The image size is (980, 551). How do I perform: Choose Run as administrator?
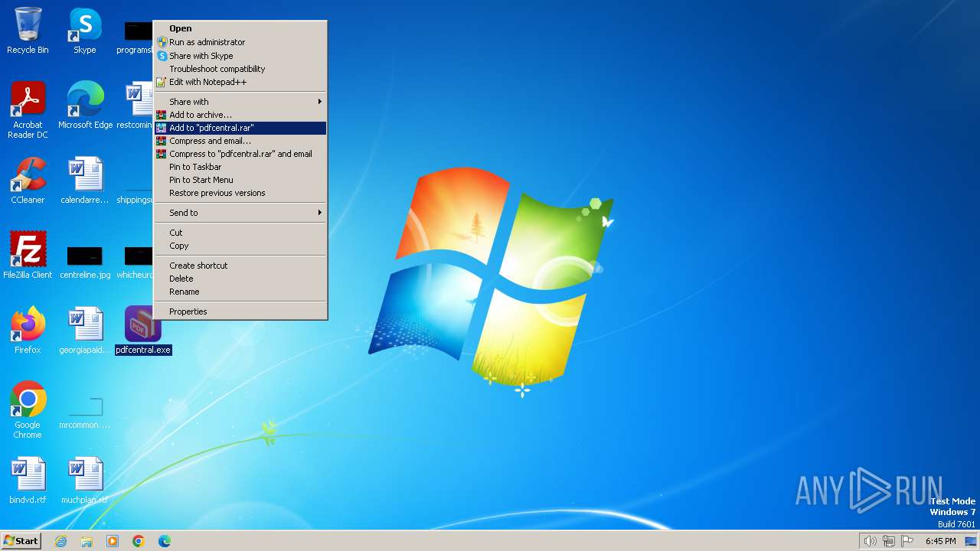(240, 42)
